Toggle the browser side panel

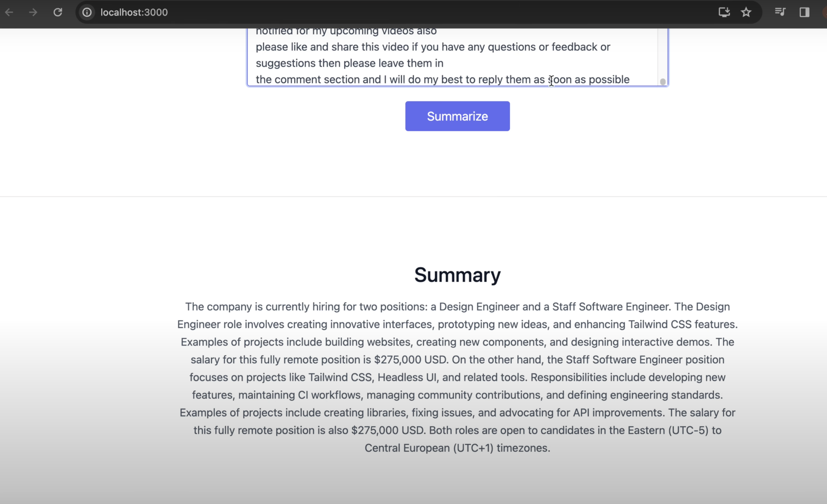pyautogui.click(x=804, y=13)
